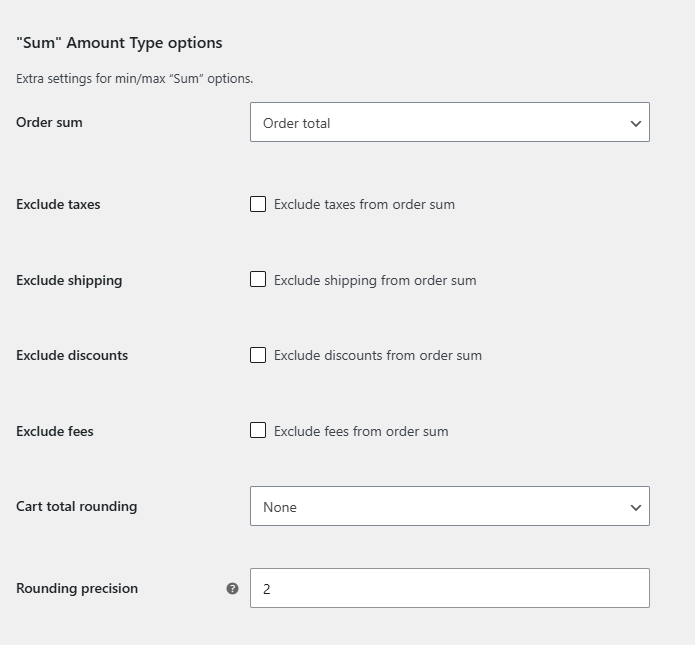Click the 'Exclude taxes from order sum' text

pyautogui.click(x=364, y=204)
